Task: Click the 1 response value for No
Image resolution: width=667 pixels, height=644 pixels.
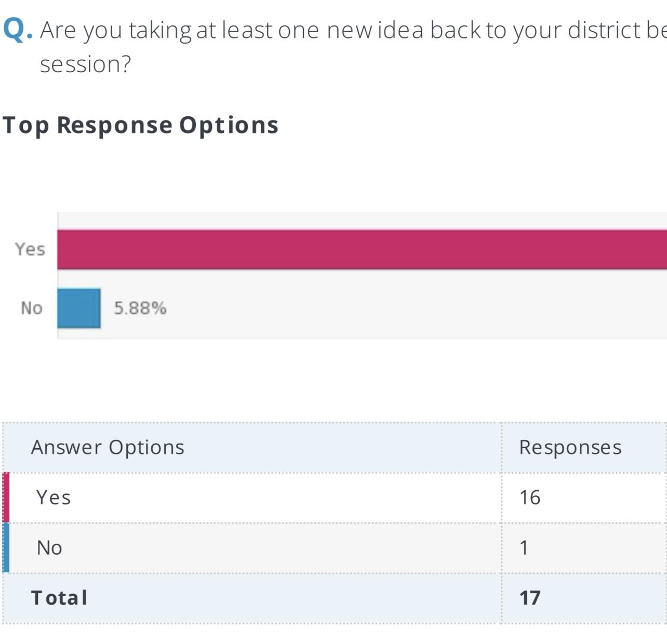Action: point(524,548)
